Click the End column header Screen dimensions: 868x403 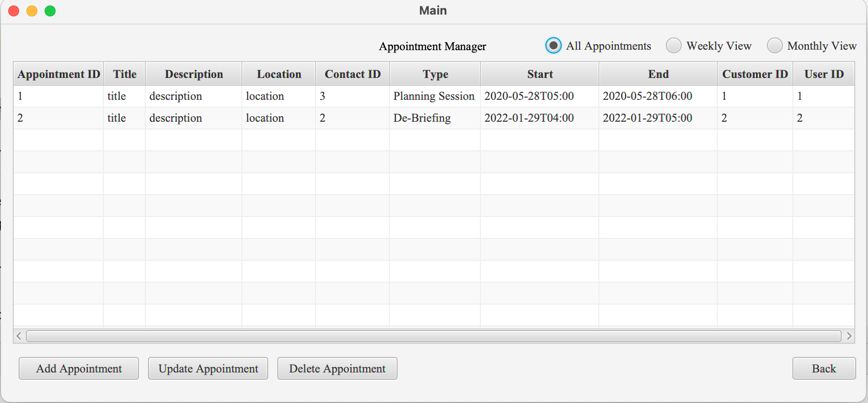[x=659, y=74]
